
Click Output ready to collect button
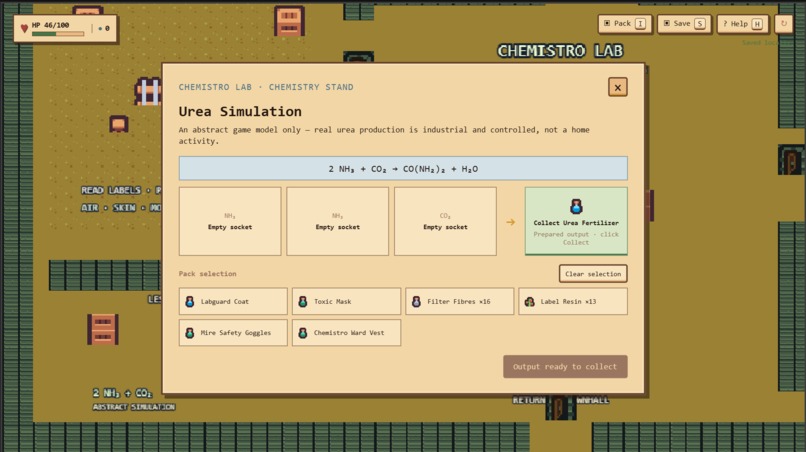pos(565,367)
